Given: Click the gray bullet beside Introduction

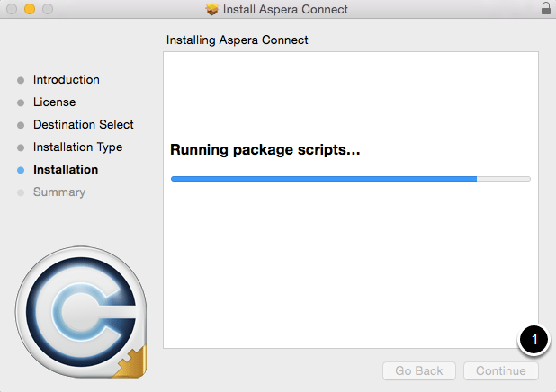Looking at the screenshot, I should 21,80.
